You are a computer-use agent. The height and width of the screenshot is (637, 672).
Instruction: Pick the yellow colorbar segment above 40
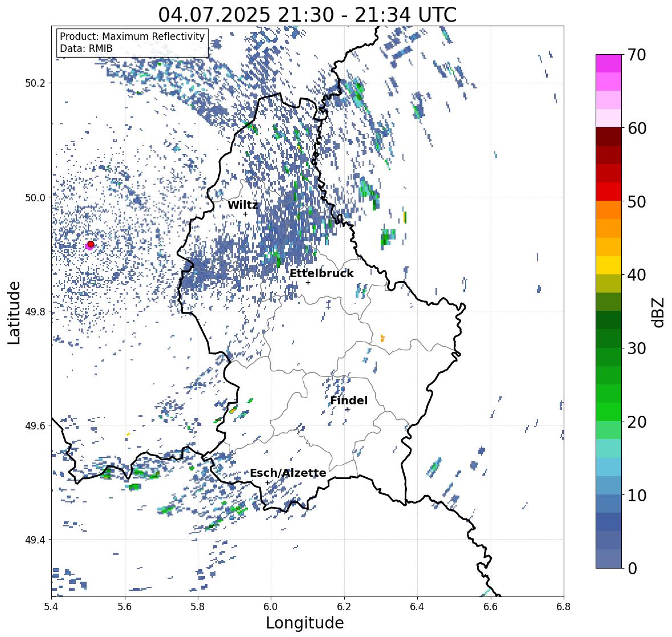click(x=609, y=265)
